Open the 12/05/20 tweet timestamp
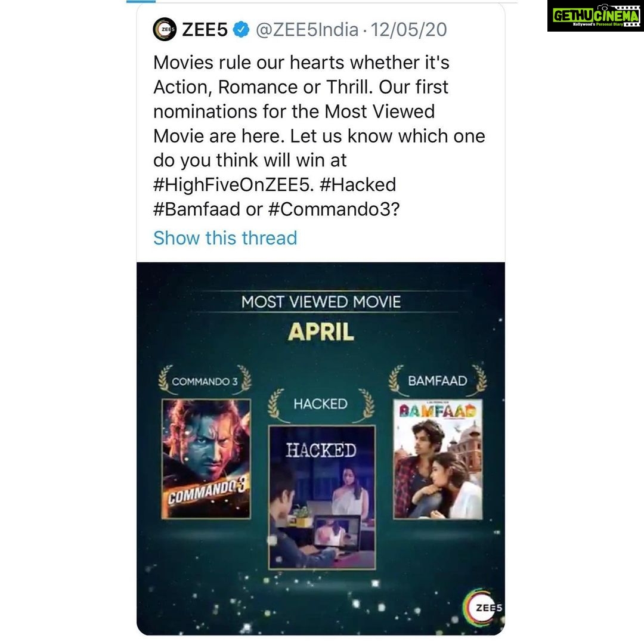 click(x=408, y=30)
